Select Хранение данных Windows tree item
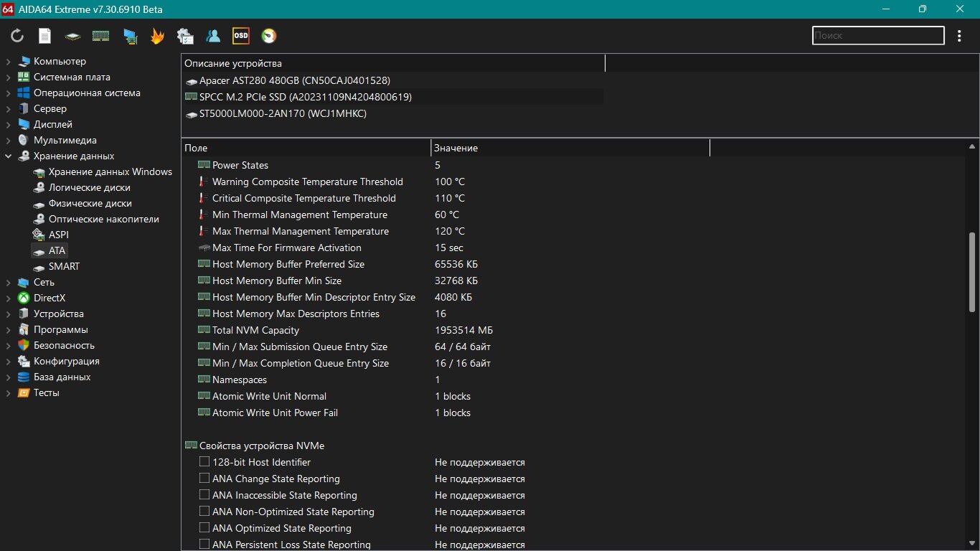 pyautogui.click(x=103, y=171)
